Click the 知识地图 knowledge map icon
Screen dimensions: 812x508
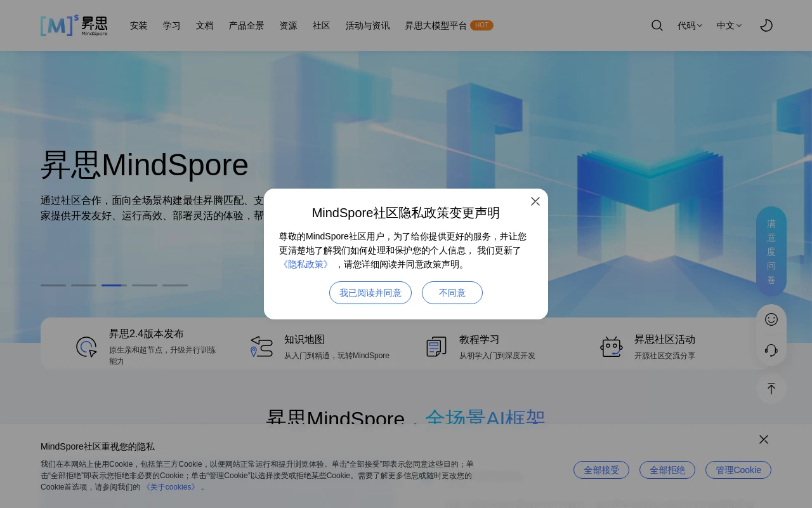261,347
